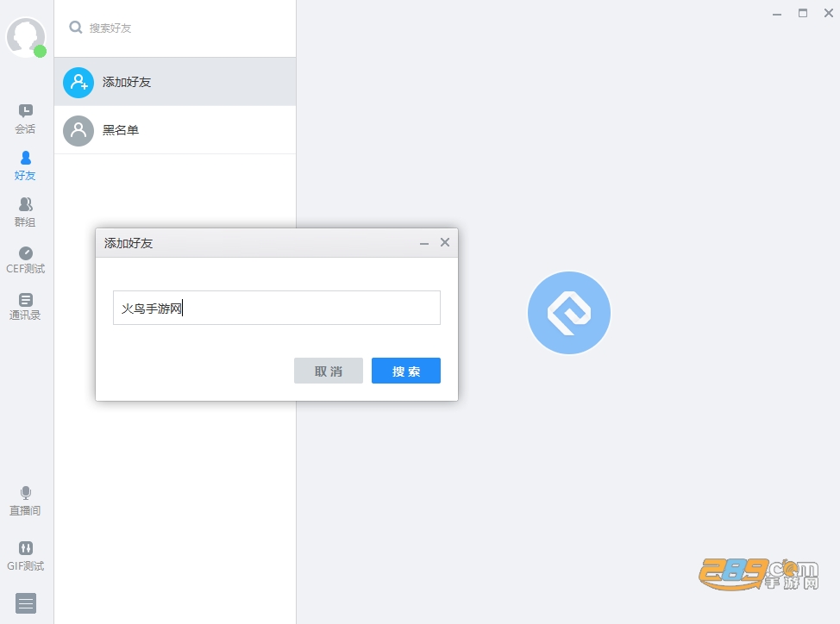The height and width of the screenshot is (624, 840).
Task: Click the 搜索 button in dialog
Action: coord(406,371)
